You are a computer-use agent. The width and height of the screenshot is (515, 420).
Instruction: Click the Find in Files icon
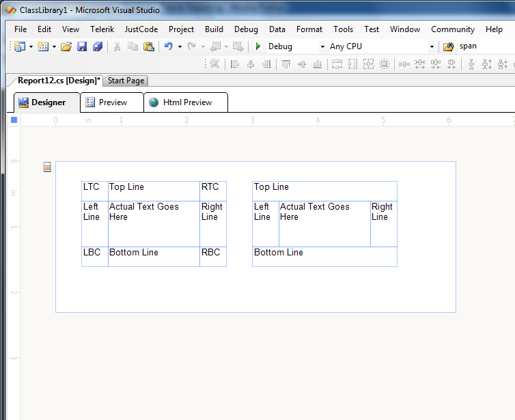click(449, 46)
